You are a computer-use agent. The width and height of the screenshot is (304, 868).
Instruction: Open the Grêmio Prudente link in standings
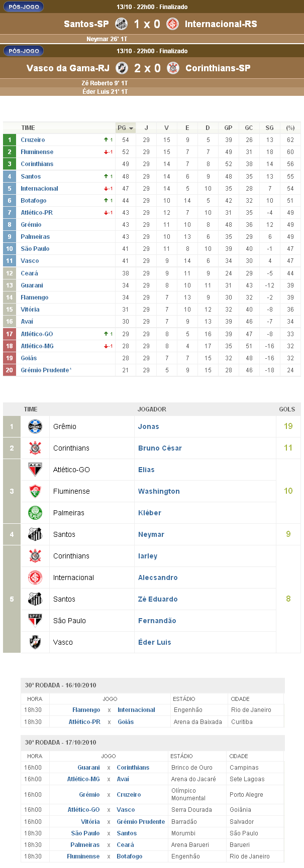[45, 370]
